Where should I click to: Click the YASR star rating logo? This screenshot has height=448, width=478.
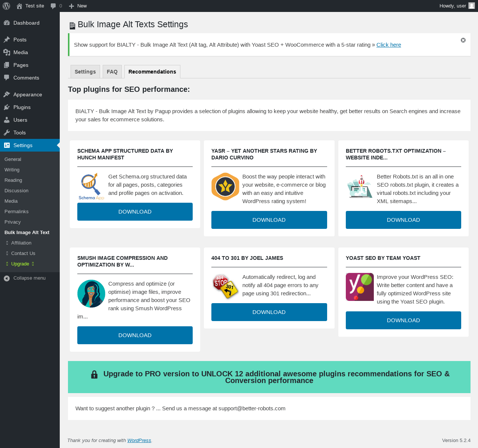click(x=225, y=186)
